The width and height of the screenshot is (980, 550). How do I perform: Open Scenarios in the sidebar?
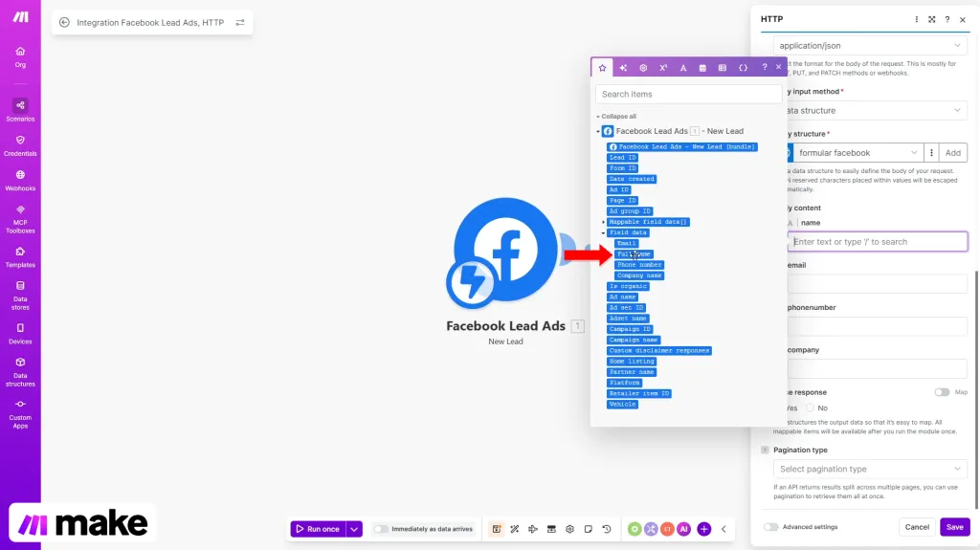click(x=20, y=110)
